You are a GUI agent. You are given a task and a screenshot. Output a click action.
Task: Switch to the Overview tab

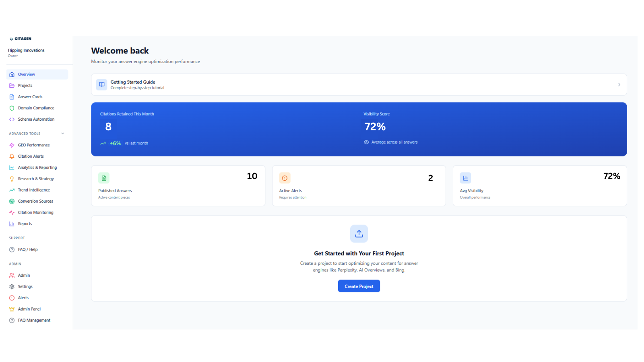coord(27,74)
